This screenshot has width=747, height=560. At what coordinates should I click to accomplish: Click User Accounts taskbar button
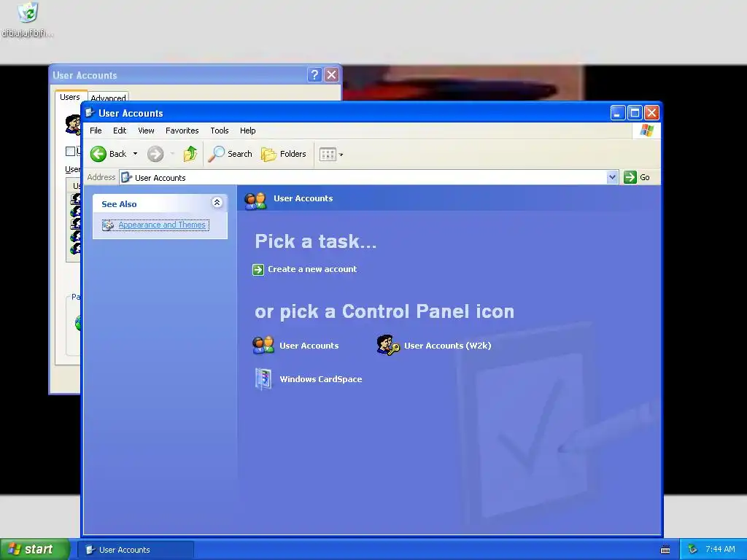click(136, 550)
